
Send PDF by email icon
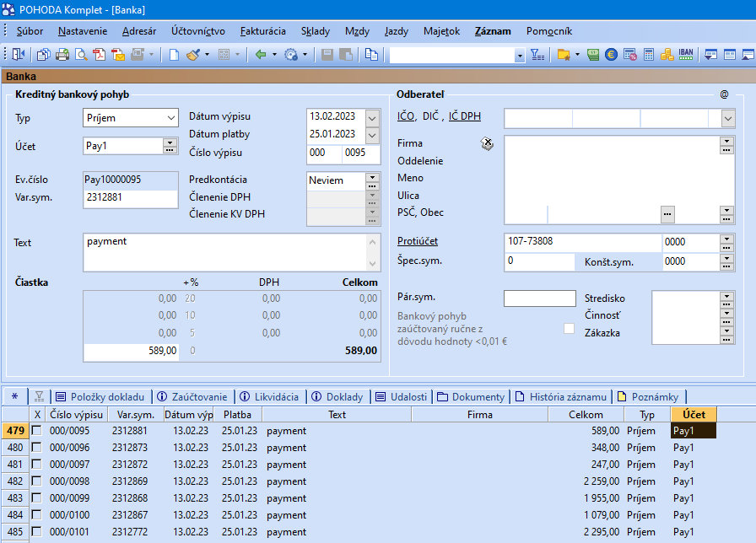(118, 55)
